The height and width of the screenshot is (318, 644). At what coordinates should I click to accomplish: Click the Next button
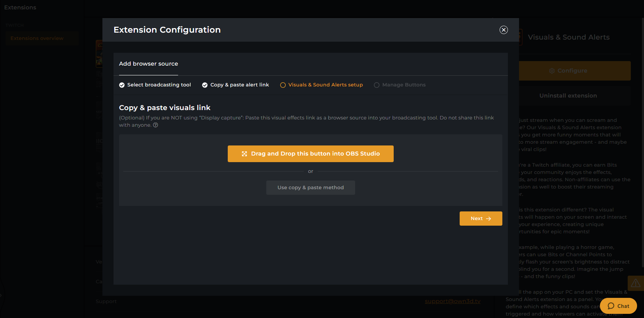coord(481,218)
